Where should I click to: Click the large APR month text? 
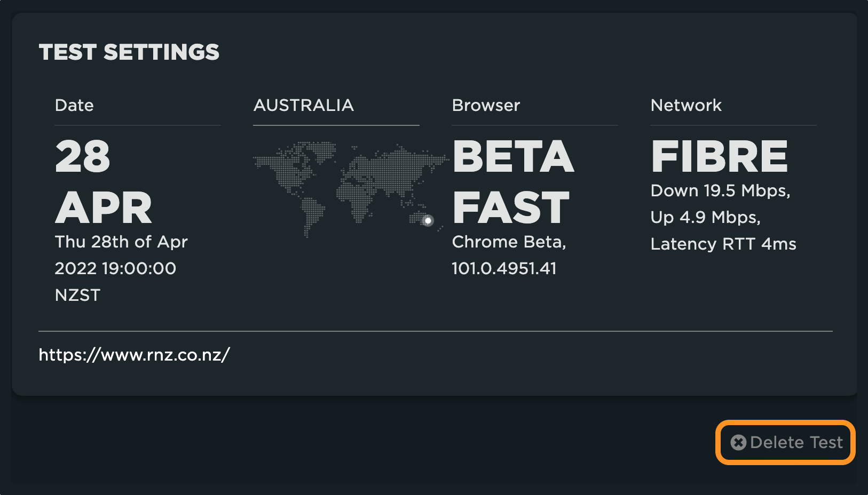click(104, 208)
